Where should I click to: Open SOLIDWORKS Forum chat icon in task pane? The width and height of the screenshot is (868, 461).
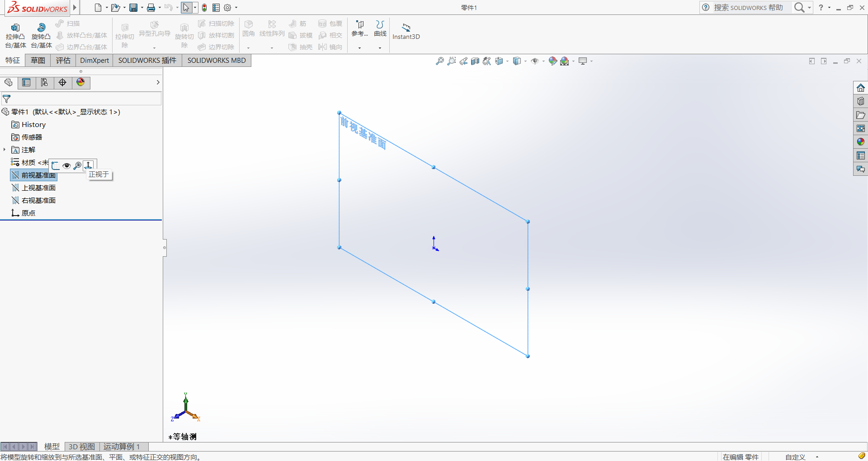coord(861,169)
